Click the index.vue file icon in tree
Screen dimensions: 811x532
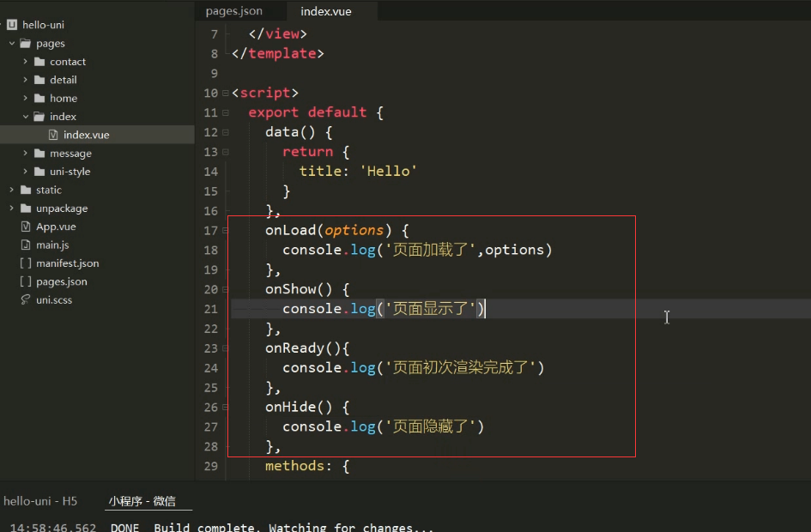[x=52, y=135]
